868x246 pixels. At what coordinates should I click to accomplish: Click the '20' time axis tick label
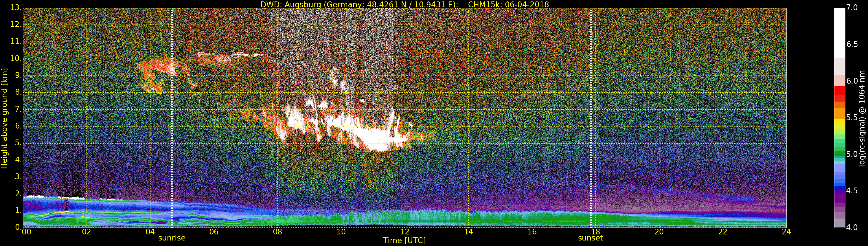tap(659, 232)
